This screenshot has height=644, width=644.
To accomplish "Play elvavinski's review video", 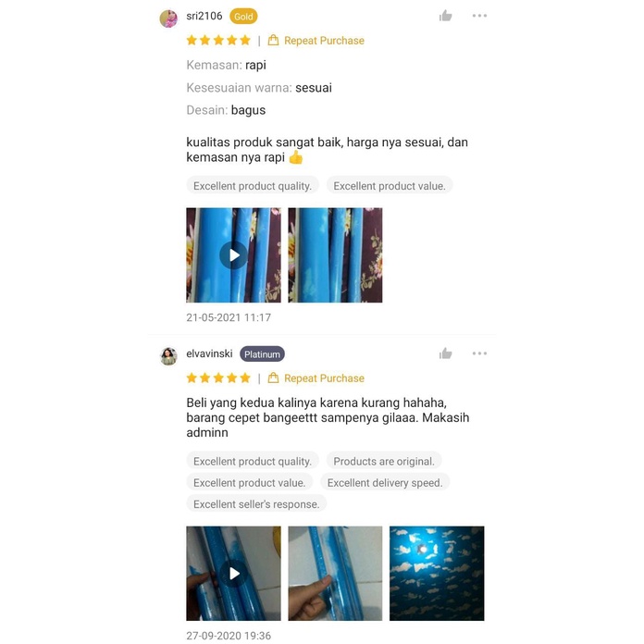I will (233, 574).
